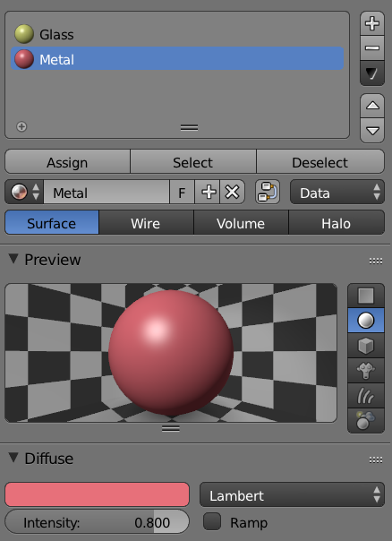Image resolution: width=392 pixels, height=541 pixels.
Task: Set preview to hair strands
Action: [x=366, y=395]
